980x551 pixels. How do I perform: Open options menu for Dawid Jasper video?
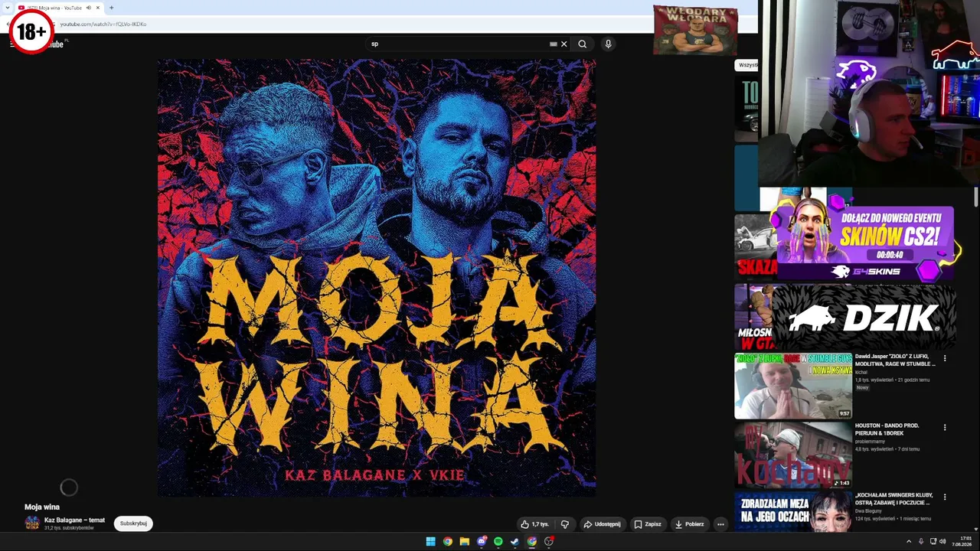(x=945, y=358)
